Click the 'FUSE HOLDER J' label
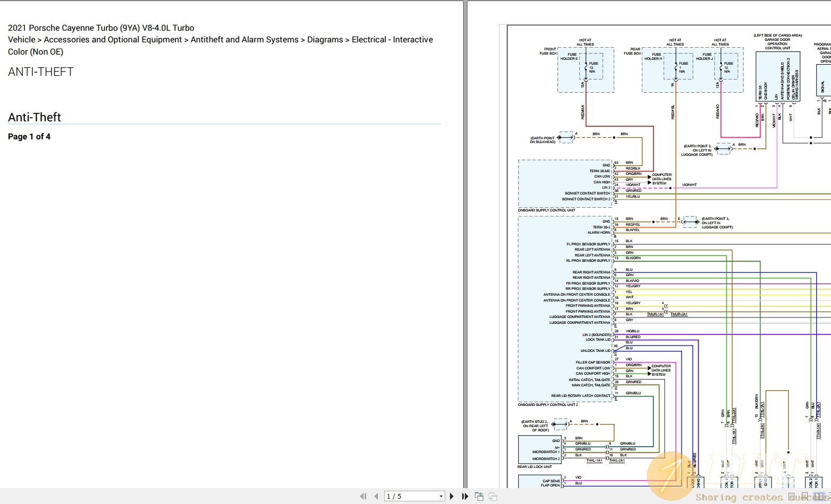 tap(704, 56)
